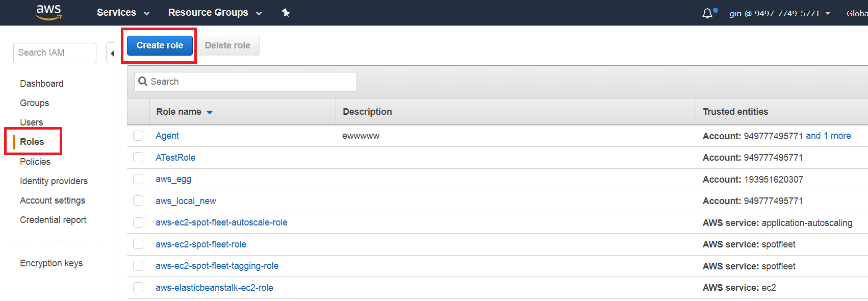The image size is (868, 301).
Task: Open Identity providers in the sidebar
Action: coord(54,181)
